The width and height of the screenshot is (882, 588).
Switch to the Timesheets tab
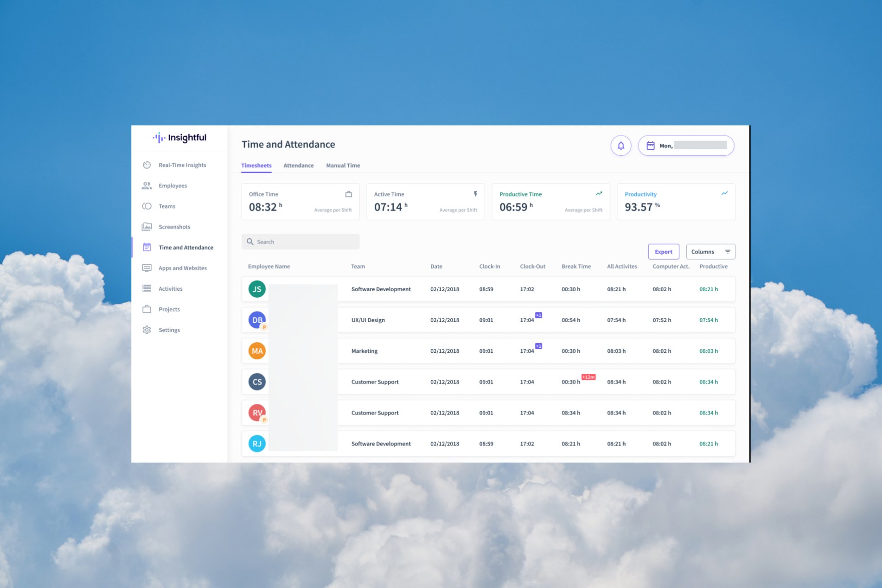(256, 165)
